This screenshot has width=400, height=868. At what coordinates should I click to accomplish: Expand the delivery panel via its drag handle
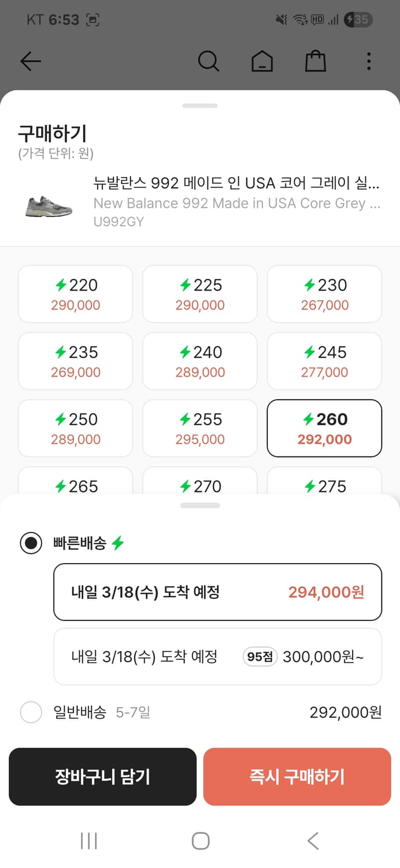pos(200,506)
